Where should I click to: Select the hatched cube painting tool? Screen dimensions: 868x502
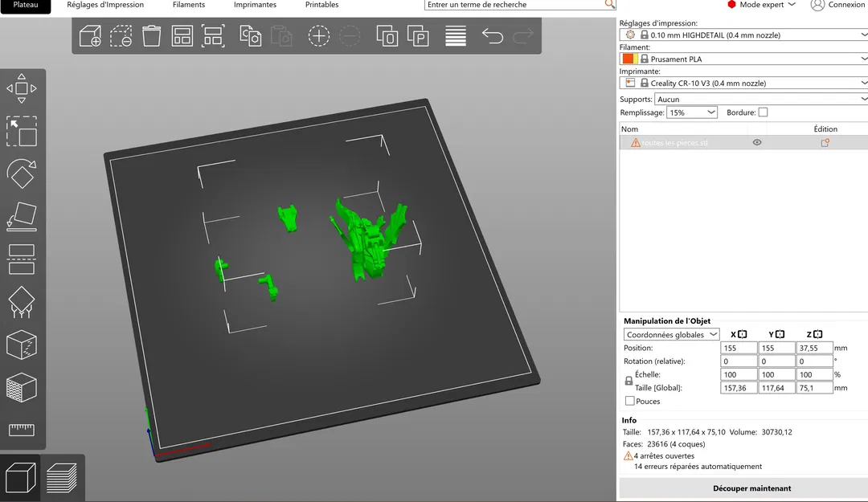(x=22, y=387)
